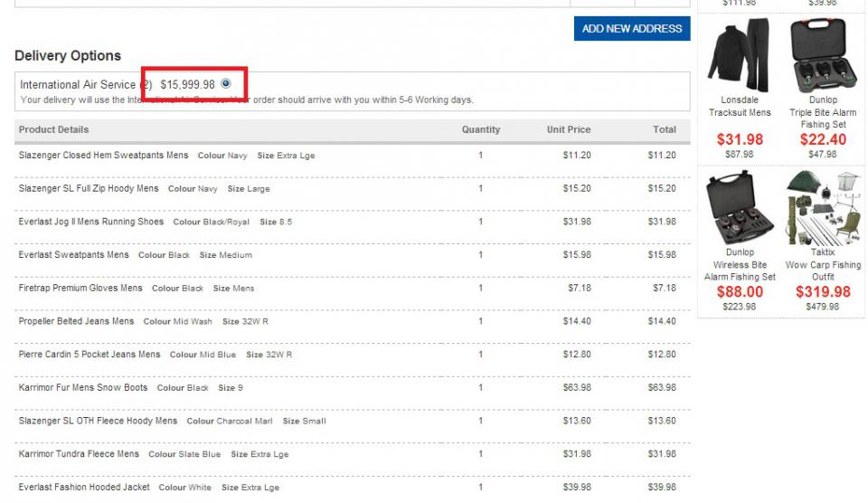Screen dimensions: 868x503
Task: Open the Lonsdale Tracksuit Mens title link
Action: click(740, 106)
